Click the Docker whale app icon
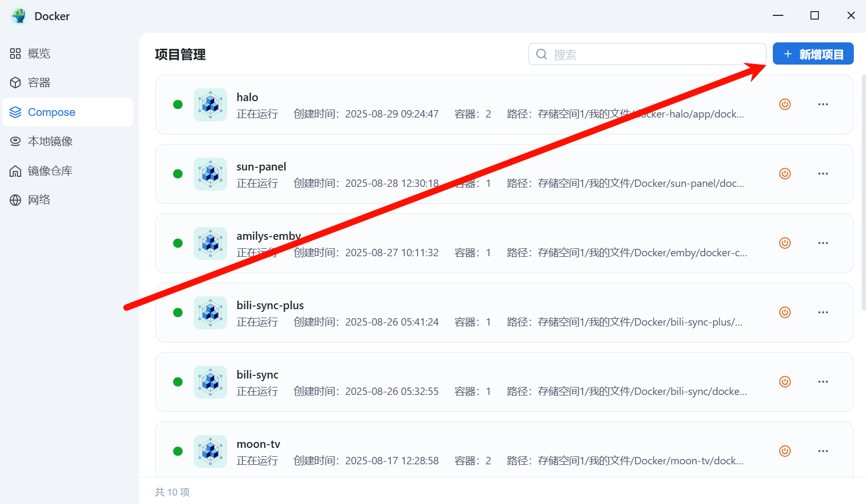 [x=19, y=16]
